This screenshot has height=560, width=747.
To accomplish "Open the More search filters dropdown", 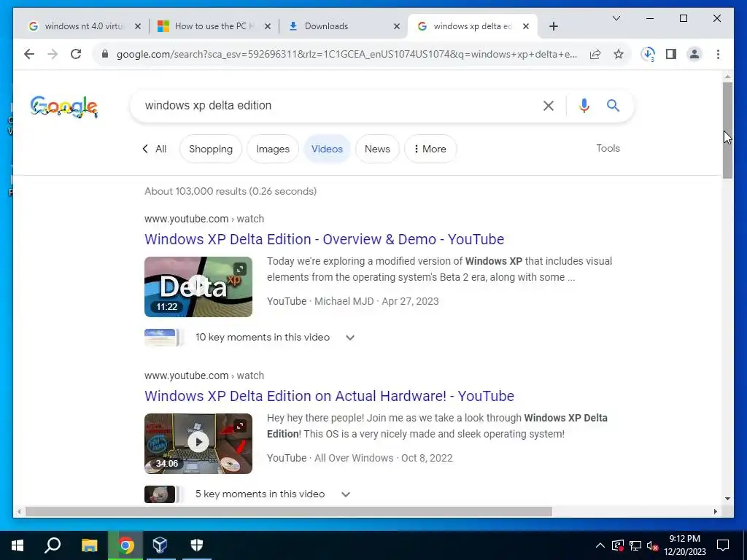I will tap(430, 149).
